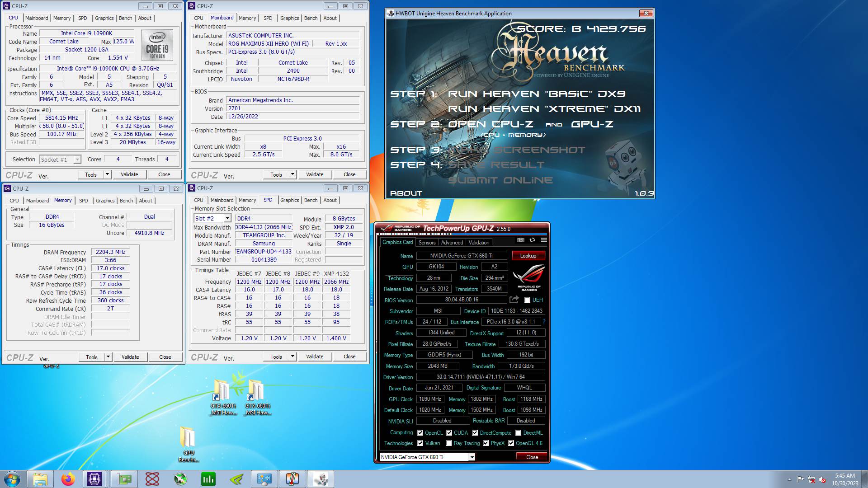Viewport: 868px width, 488px height.
Task: Open the NVIDIA taskbar icon
Action: (x=236, y=479)
